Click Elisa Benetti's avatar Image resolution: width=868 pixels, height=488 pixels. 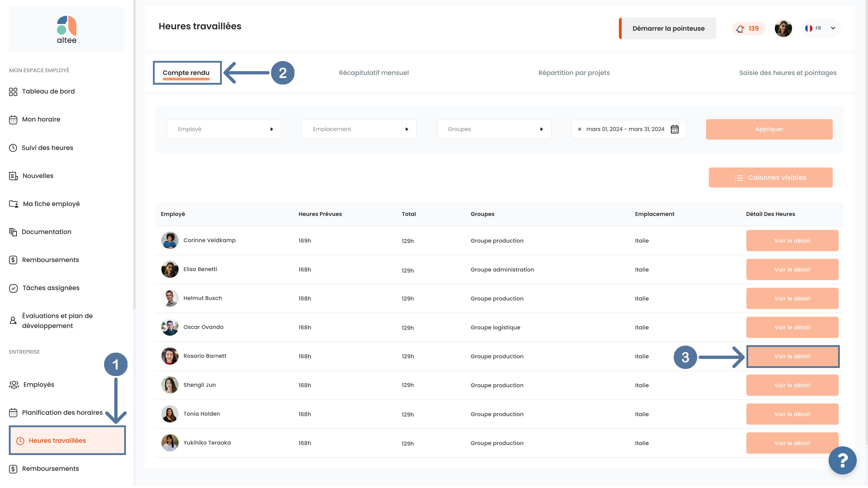(170, 269)
